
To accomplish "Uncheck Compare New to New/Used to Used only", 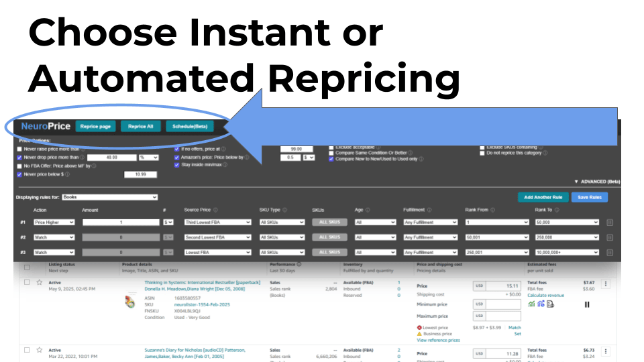I will click(331, 160).
